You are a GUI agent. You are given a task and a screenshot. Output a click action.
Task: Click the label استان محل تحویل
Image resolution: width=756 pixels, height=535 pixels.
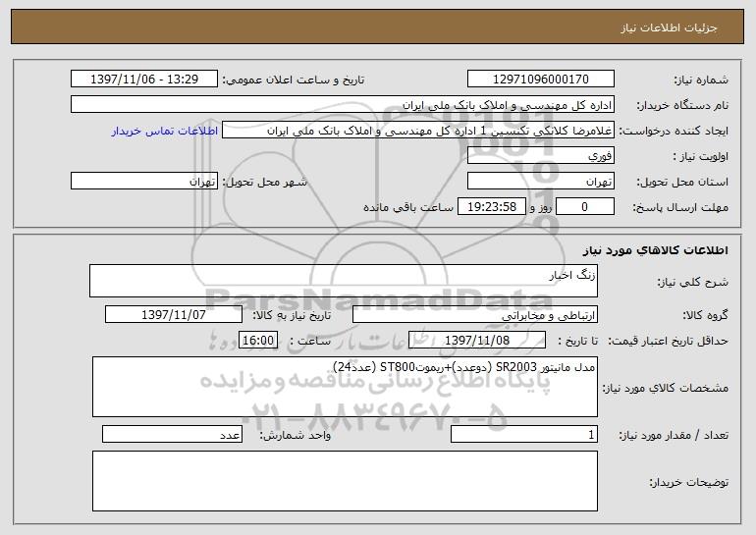pos(682,183)
